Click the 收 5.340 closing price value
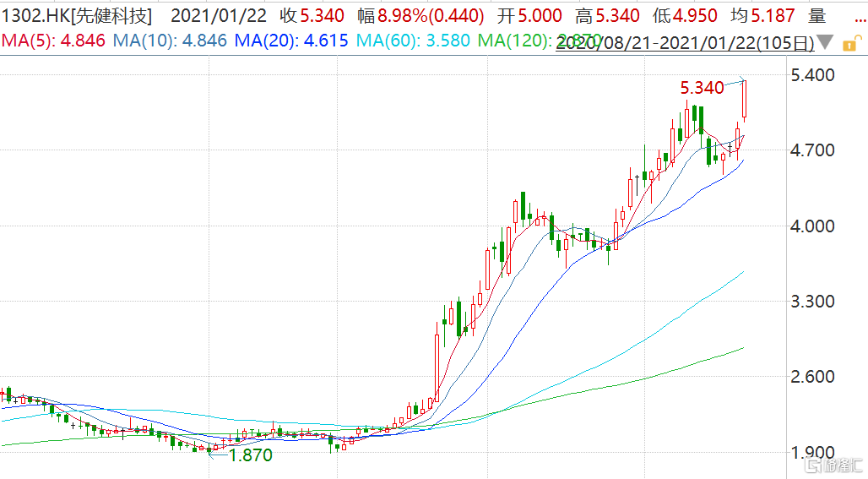This screenshot has width=868, height=479. point(312,15)
